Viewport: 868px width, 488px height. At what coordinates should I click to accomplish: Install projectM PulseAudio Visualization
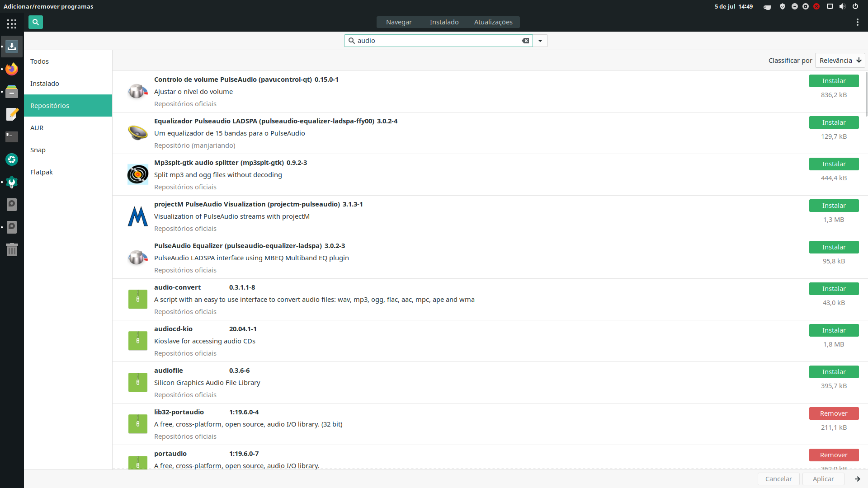tap(834, 206)
